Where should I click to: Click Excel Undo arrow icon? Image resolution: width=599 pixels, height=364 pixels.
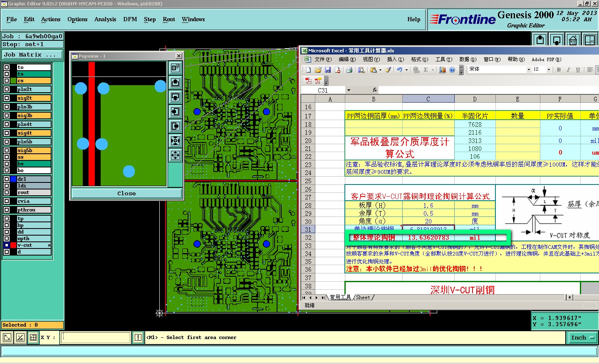[399, 70]
